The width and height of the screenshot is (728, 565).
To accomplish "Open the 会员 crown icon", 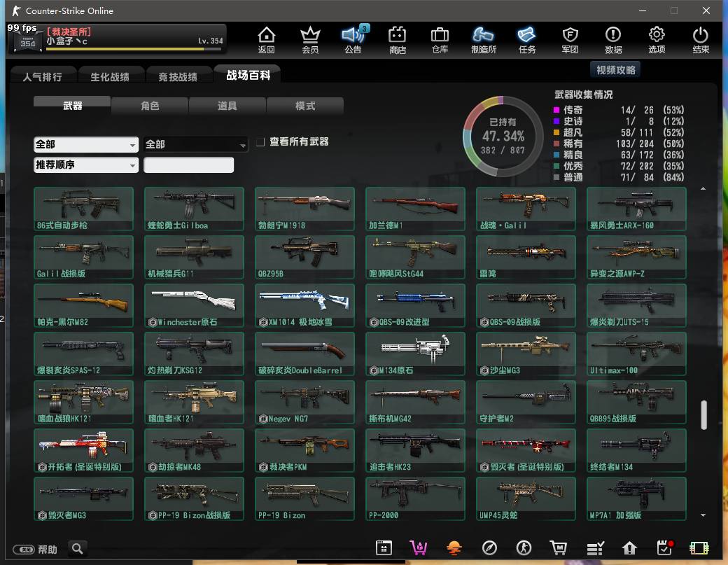I will tap(310, 40).
